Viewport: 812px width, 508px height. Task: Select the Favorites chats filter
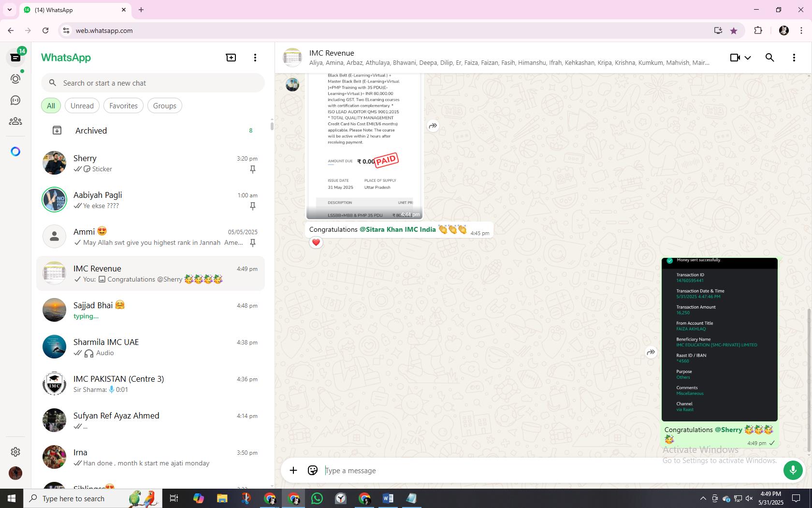[123, 105]
